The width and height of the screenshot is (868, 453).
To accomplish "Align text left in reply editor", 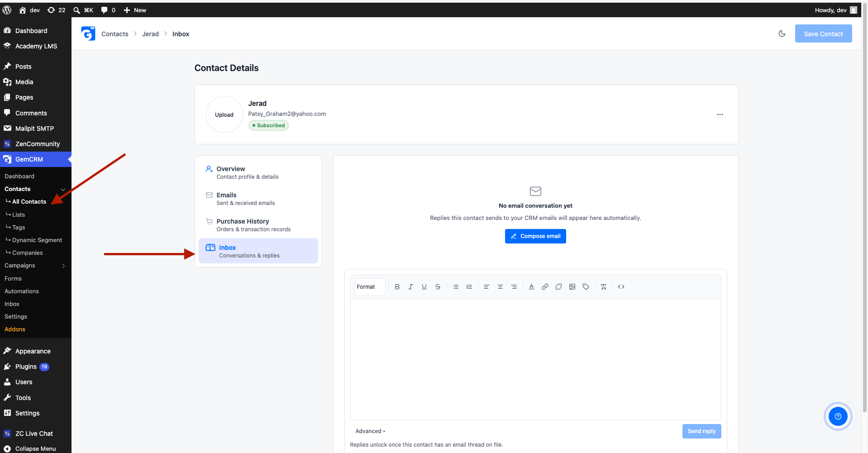I will tap(486, 287).
